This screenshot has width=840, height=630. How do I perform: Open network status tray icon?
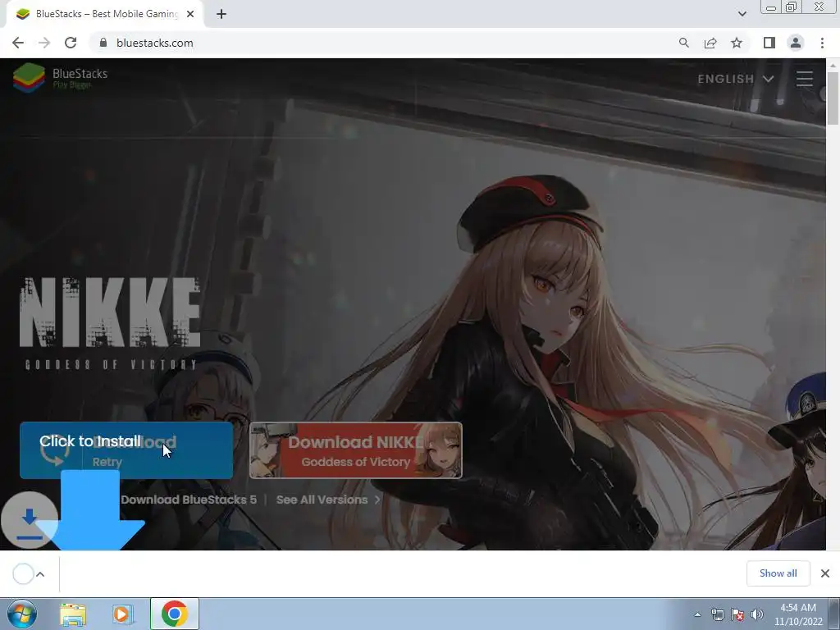point(717,614)
